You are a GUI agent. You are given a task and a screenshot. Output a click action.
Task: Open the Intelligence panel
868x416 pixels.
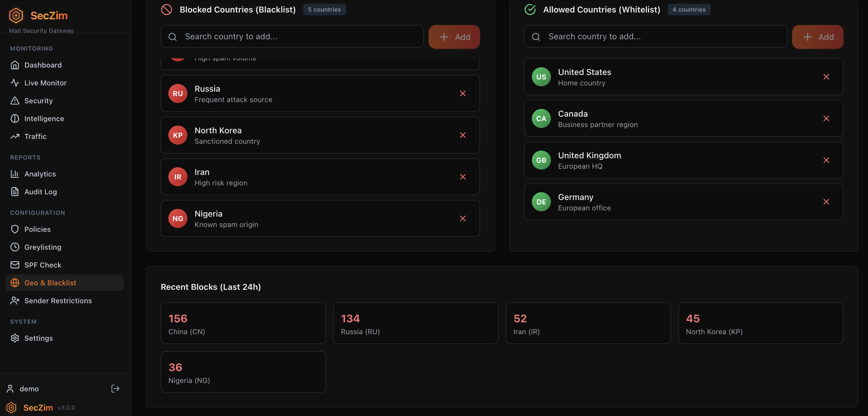(44, 118)
